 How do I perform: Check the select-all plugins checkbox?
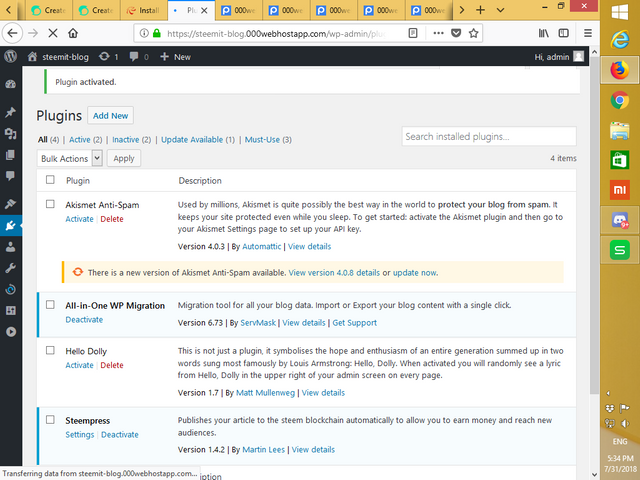point(50,180)
